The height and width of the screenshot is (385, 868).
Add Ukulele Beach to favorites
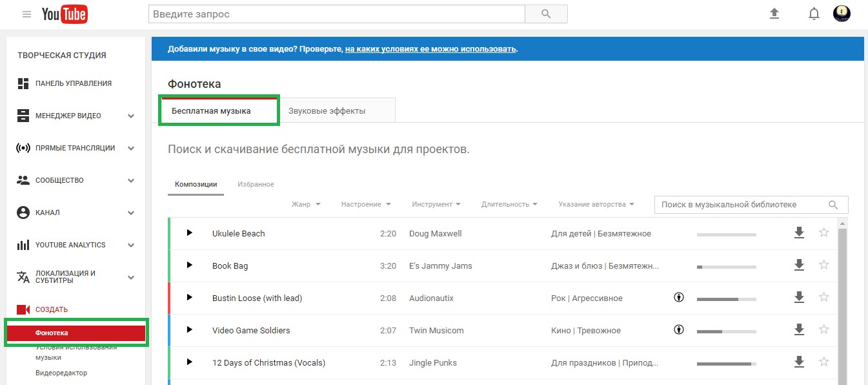coord(823,233)
